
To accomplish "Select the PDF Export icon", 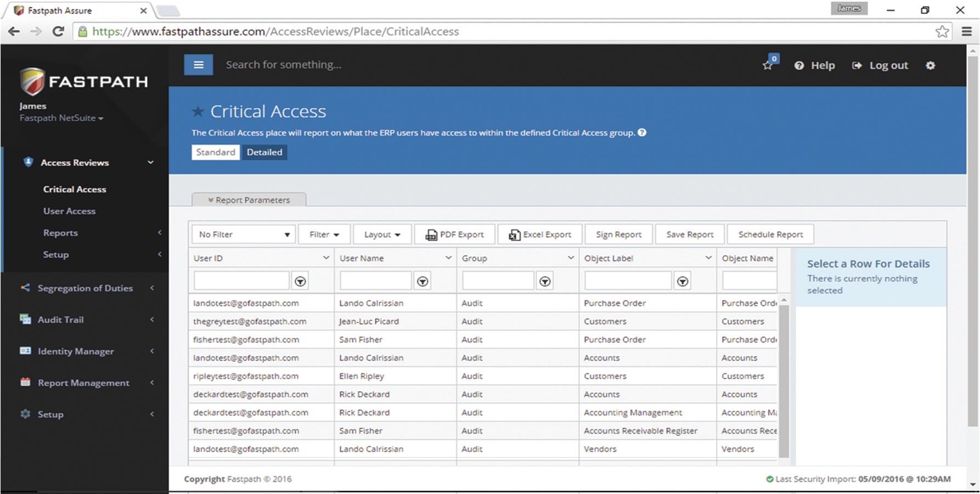I will pyautogui.click(x=432, y=234).
